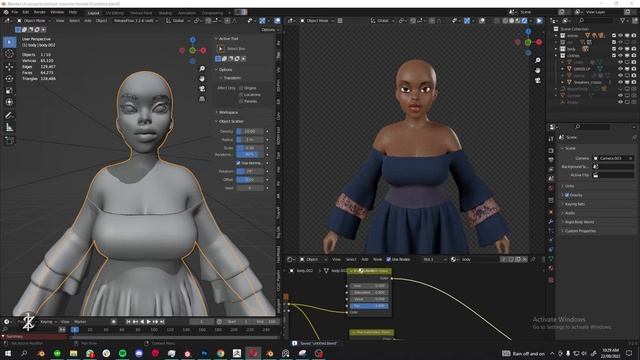Click zoom magnifier in right viewport

coord(538,60)
